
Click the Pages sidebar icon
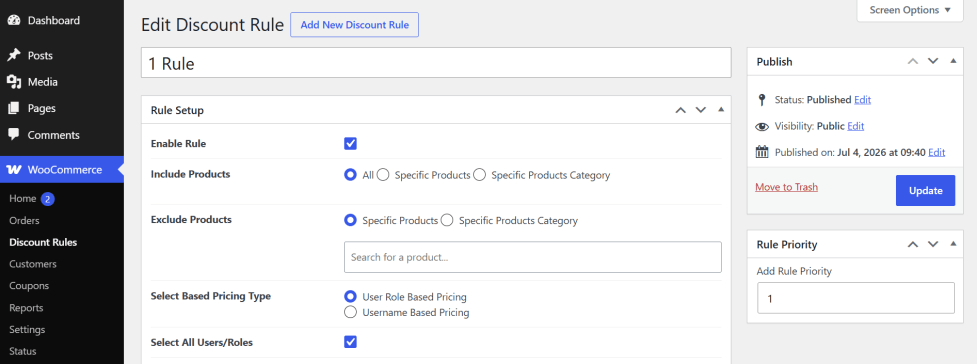click(x=14, y=108)
